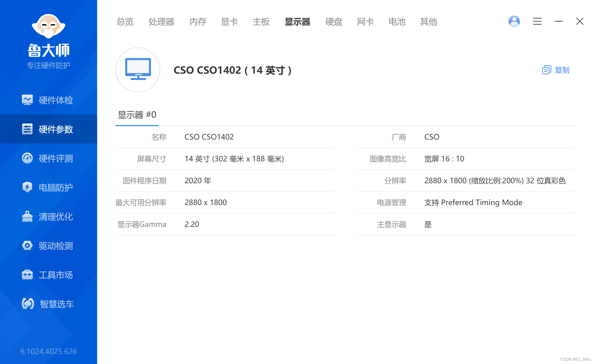Click the monitor icon thumbnail

[138, 70]
